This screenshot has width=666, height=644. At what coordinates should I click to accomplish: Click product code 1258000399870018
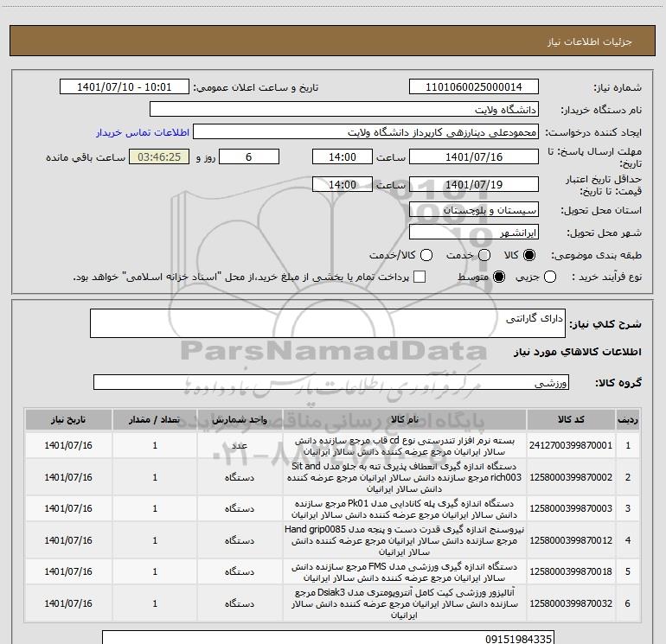click(x=571, y=571)
